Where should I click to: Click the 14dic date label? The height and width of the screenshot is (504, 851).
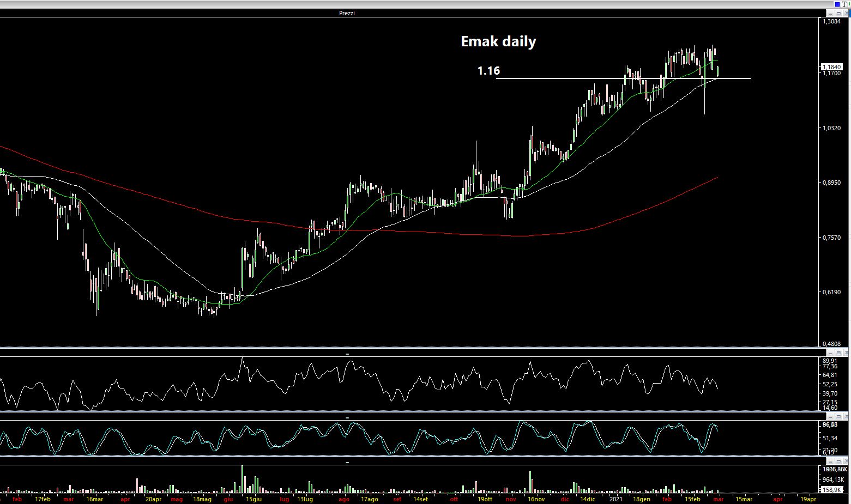[587, 499]
